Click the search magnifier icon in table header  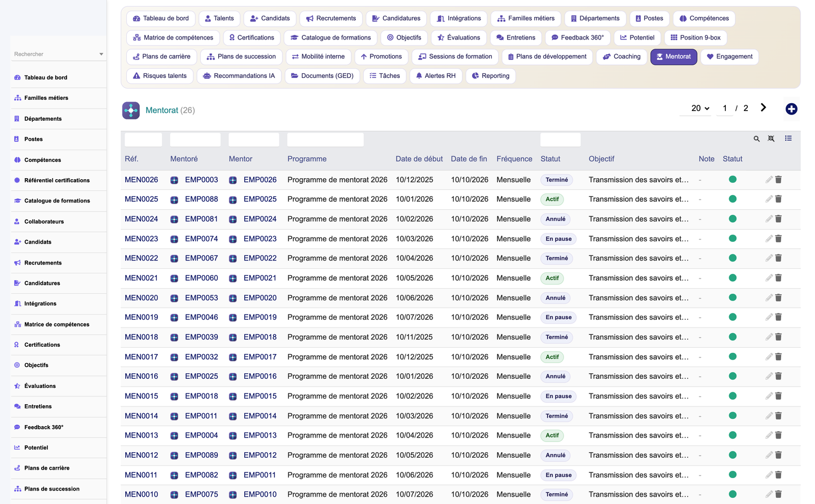(x=756, y=139)
